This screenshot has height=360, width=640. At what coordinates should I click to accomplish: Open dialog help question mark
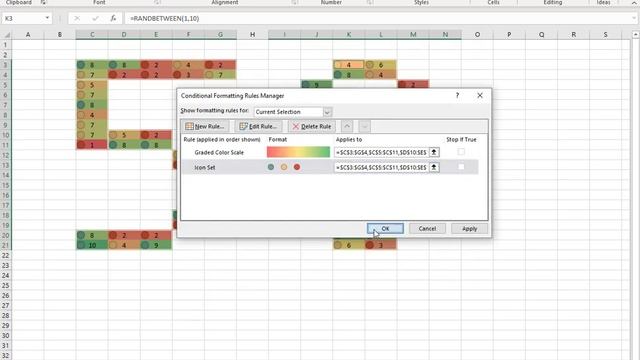coord(457,96)
